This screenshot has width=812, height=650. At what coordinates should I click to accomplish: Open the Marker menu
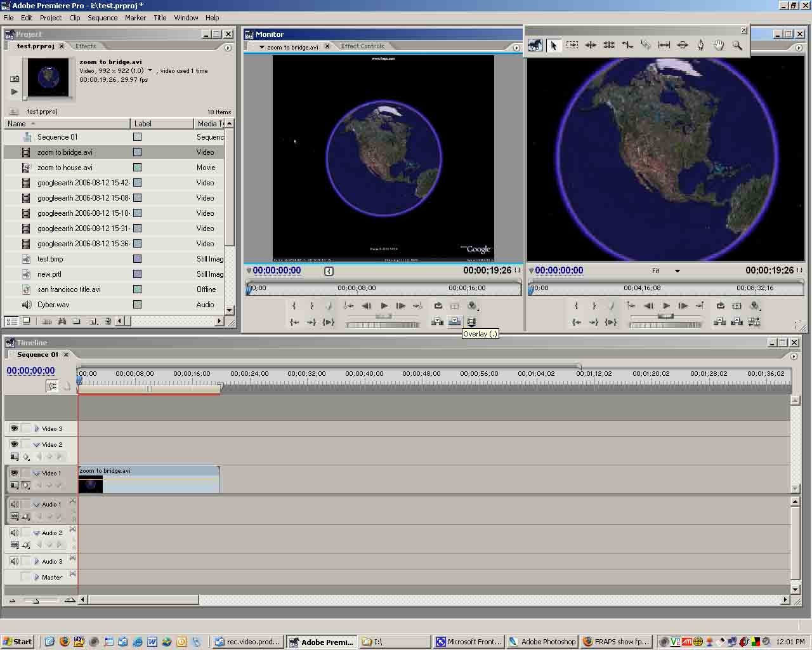pos(135,18)
